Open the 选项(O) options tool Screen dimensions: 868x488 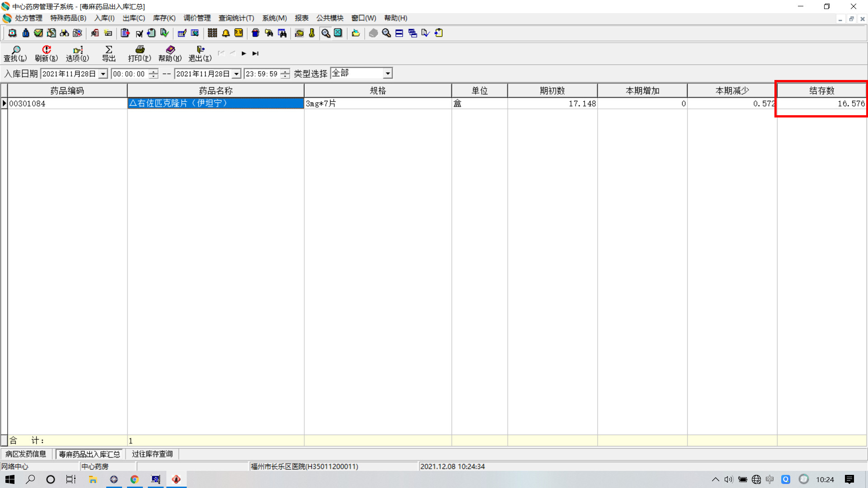[x=77, y=53]
